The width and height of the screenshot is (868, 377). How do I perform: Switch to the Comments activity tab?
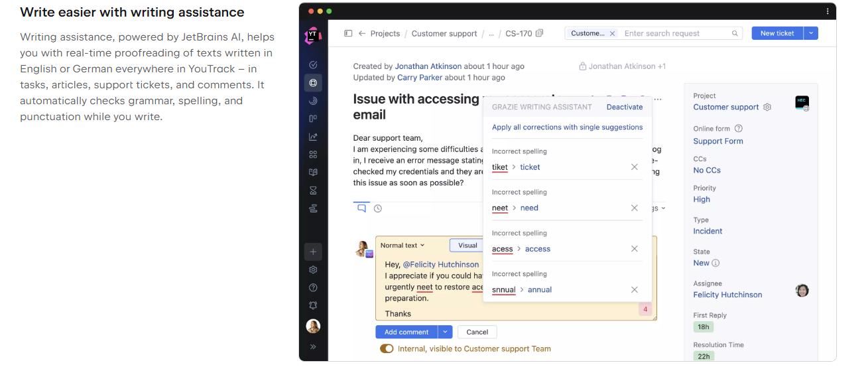click(361, 208)
